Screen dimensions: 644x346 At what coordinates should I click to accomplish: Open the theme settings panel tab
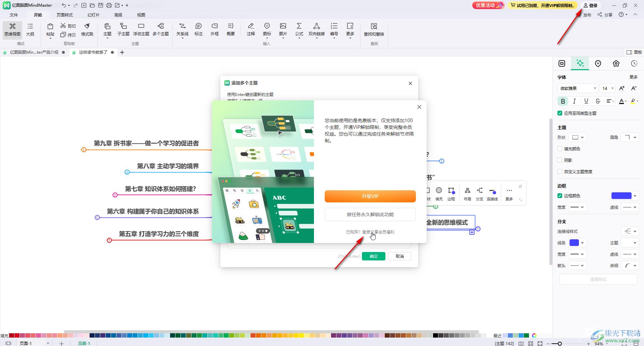point(616,63)
